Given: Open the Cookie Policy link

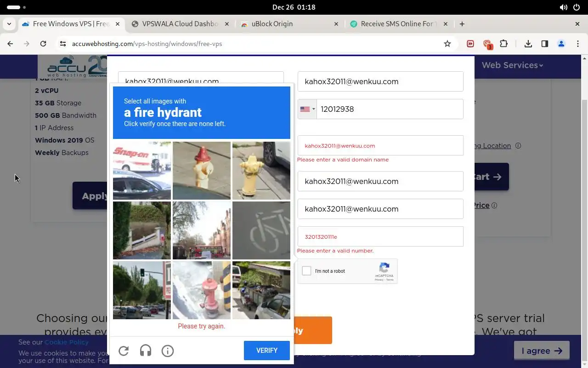Looking at the screenshot, I should coord(67,342).
